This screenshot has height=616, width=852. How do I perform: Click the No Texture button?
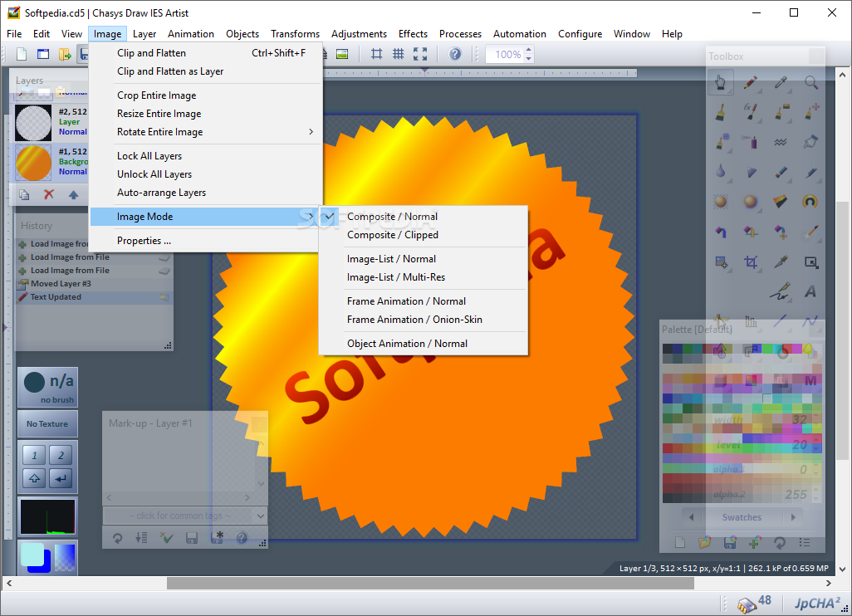[x=47, y=423]
